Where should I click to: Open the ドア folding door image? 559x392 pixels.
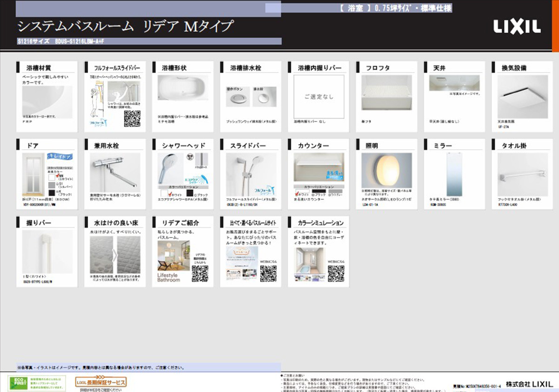(34, 174)
